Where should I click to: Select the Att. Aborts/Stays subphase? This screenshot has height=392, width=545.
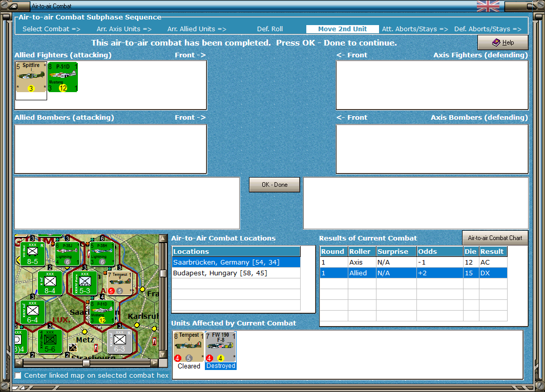(x=415, y=29)
